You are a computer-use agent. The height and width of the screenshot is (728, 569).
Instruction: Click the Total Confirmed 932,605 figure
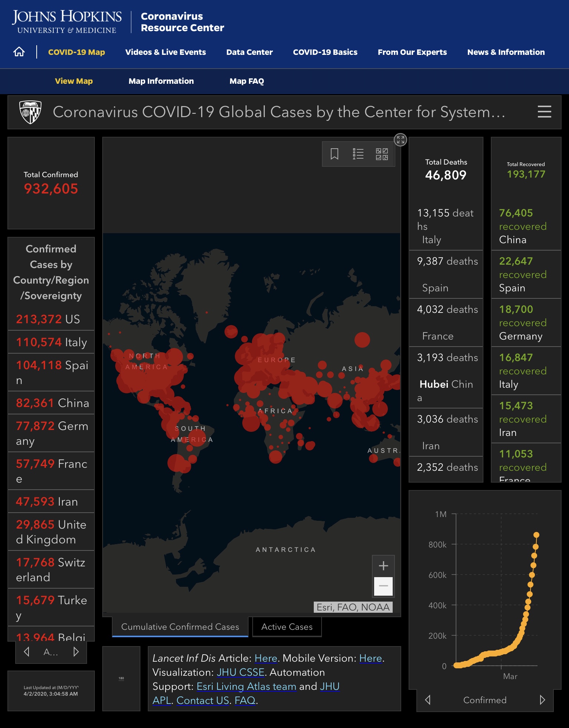[51, 189]
